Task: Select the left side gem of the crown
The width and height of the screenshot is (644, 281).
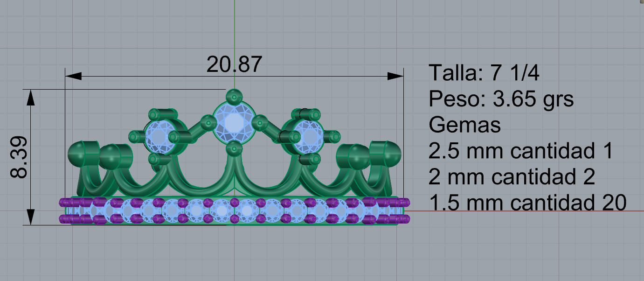Action: (x=159, y=136)
